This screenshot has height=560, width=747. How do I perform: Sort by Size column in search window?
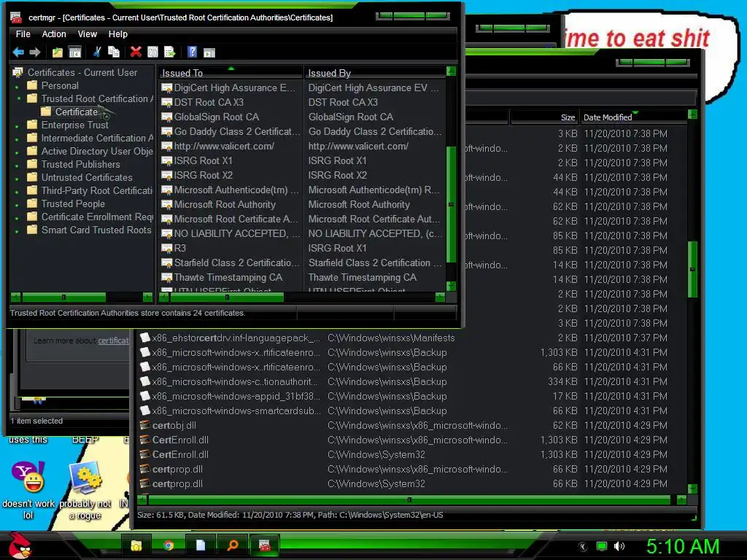pyautogui.click(x=544, y=117)
